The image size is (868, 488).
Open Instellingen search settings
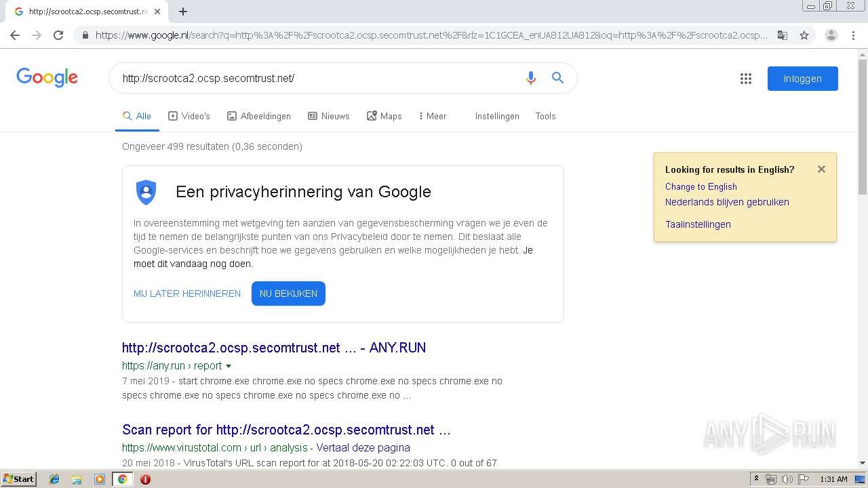(x=497, y=116)
